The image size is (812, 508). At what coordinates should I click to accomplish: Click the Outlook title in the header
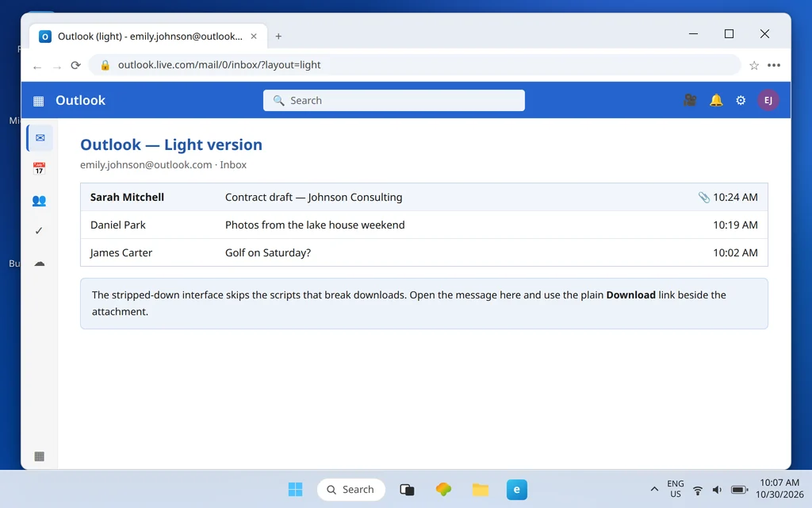coord(80,100)
